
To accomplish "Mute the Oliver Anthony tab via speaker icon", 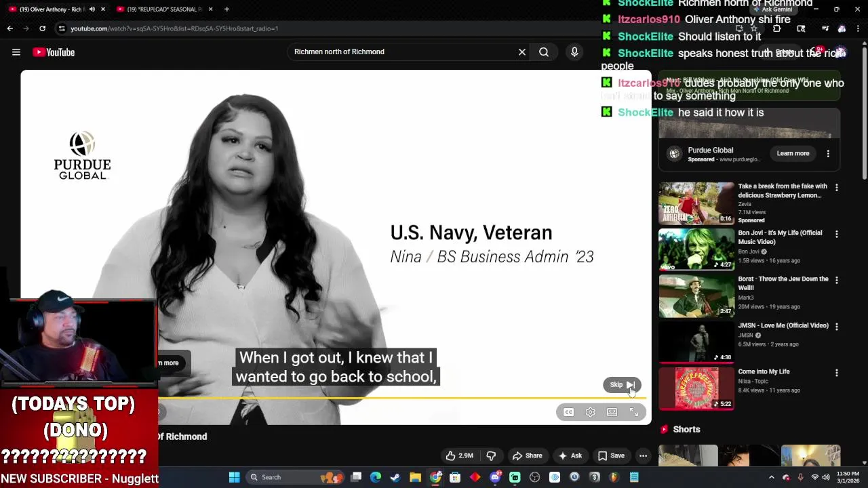I will tap(92, 9).
